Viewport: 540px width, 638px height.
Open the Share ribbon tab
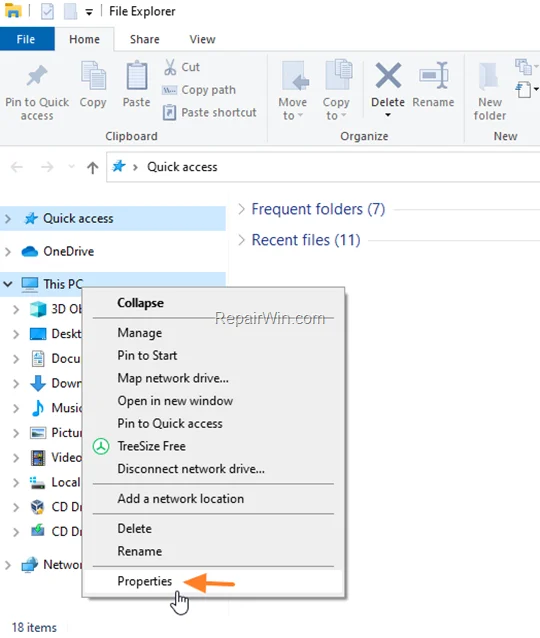coord(144,39)
